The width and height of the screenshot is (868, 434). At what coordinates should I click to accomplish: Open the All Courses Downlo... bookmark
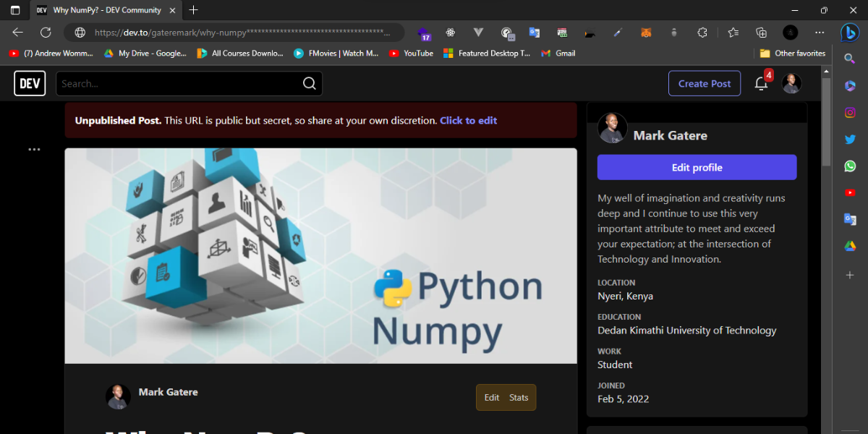[x=240, y=53]
